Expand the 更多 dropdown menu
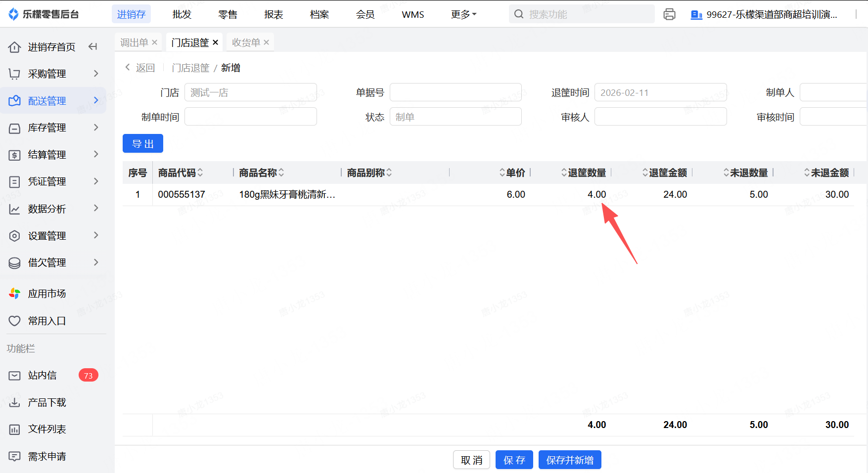The height and width of the screenshot is (473, 868). pos(463,14)
